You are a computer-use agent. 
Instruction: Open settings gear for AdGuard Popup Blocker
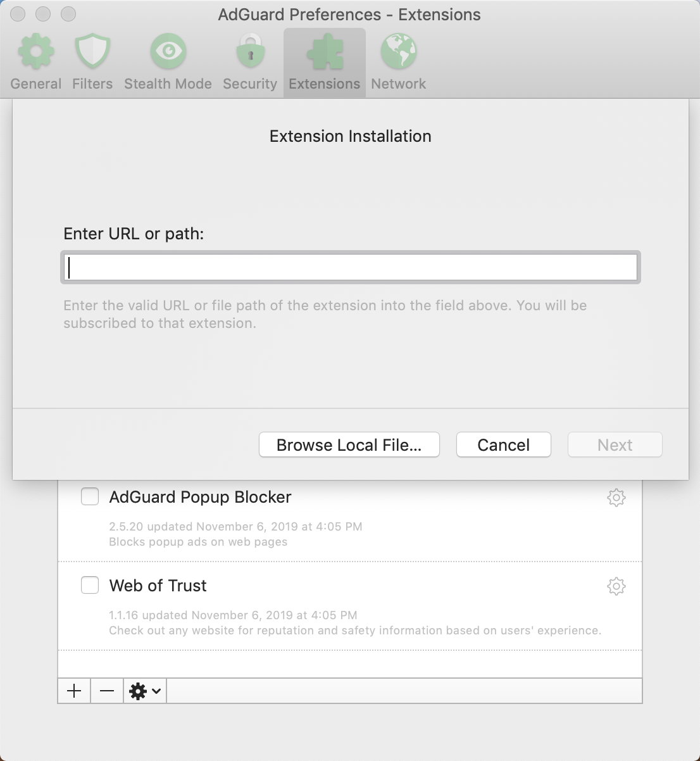616,498
